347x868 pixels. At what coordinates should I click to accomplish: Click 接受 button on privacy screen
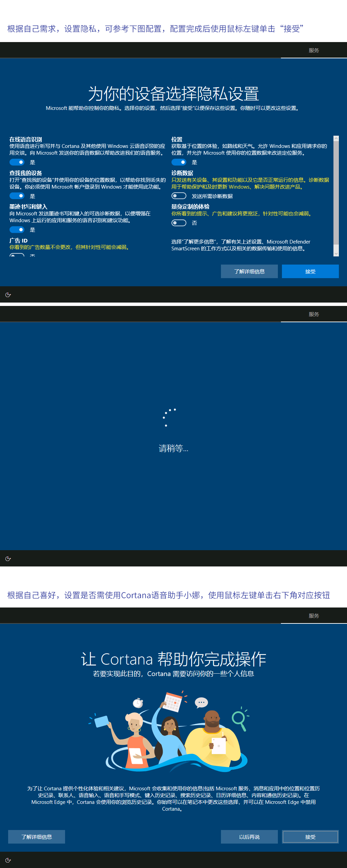click(x=310, y=271)
